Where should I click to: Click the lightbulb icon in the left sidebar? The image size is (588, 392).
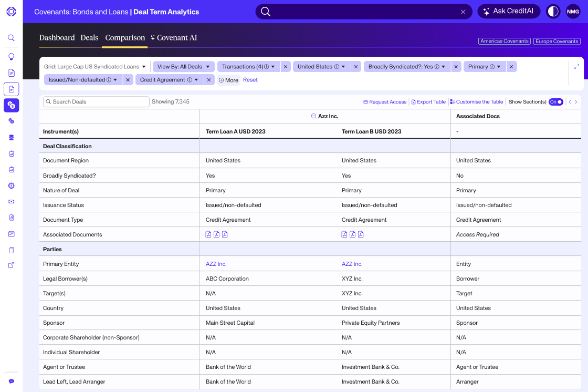click(x=11, y=57)
